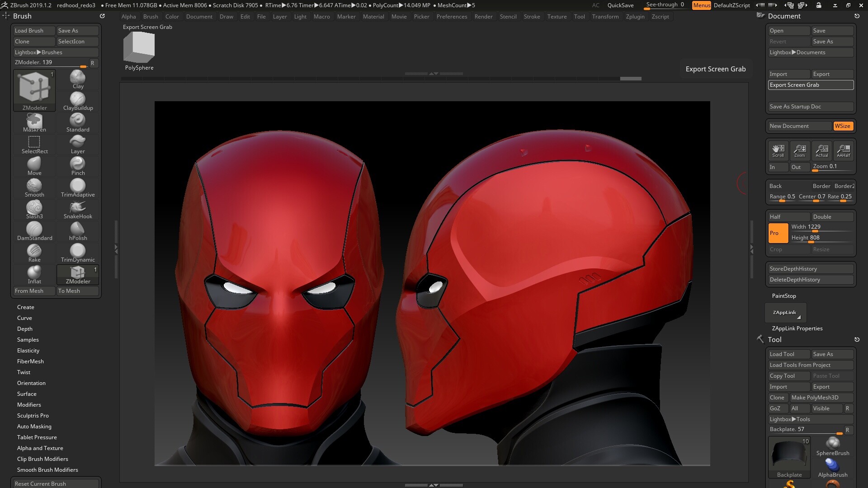This screenshot has width=868, height=488.
Task: Open Lightbox Brushes browser
Action: click(x=56, y=52)
